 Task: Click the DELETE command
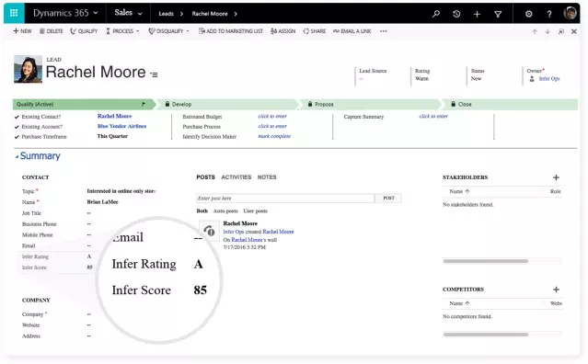point(52,31)
